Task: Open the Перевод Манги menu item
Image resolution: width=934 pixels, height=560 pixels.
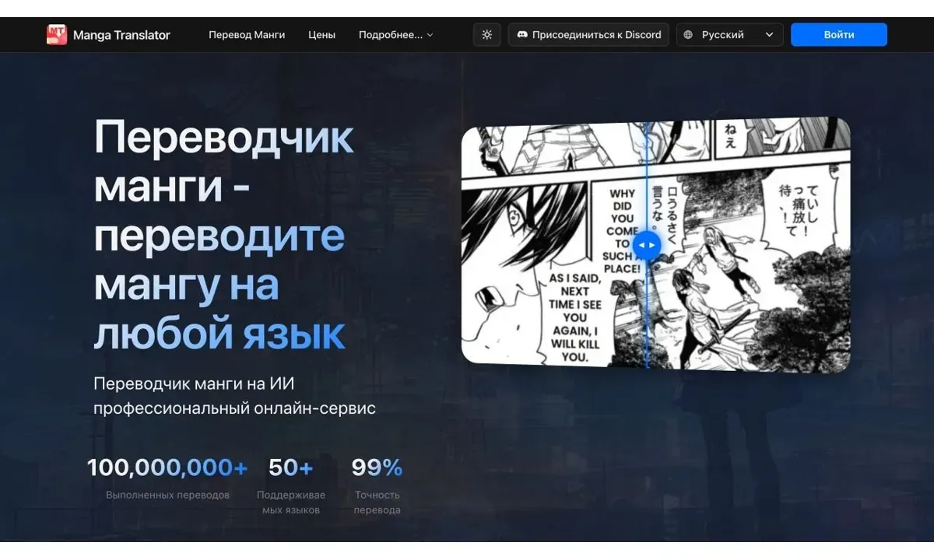Action: click(x=247, y=35)
